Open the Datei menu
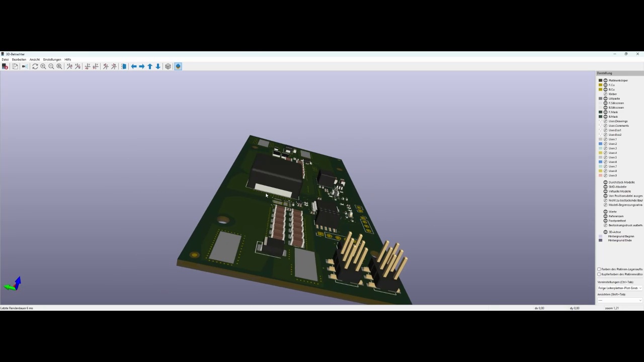Image resolution: width=644 pixels, height=362 pixels. pos(5,60)
